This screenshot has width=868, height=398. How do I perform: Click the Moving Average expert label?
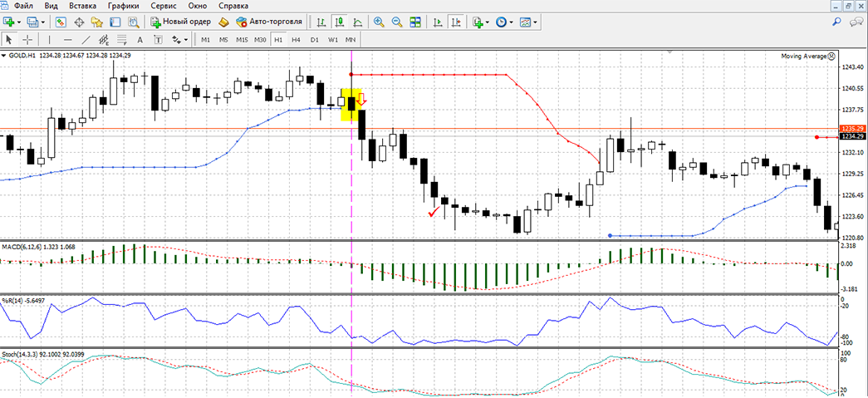(807, 56)
